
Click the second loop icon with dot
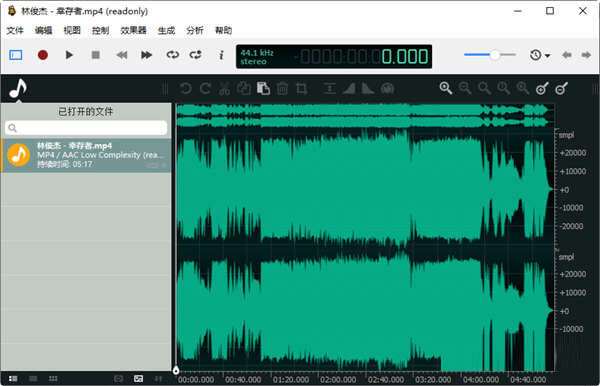(196, 55)
